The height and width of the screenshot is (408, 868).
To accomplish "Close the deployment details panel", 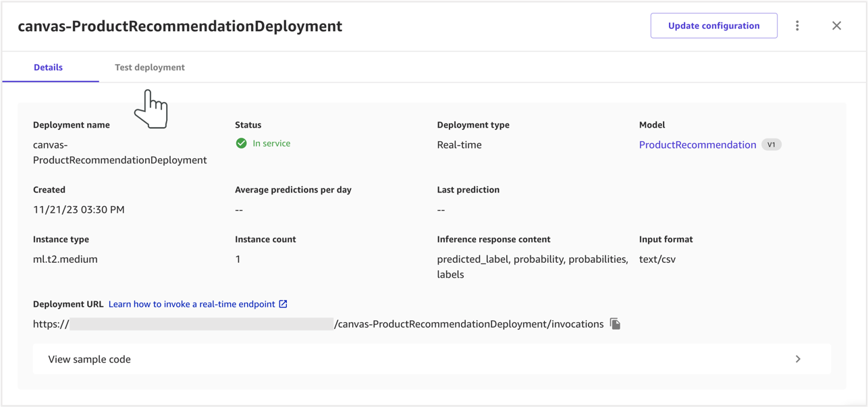I will click(836, 26).
